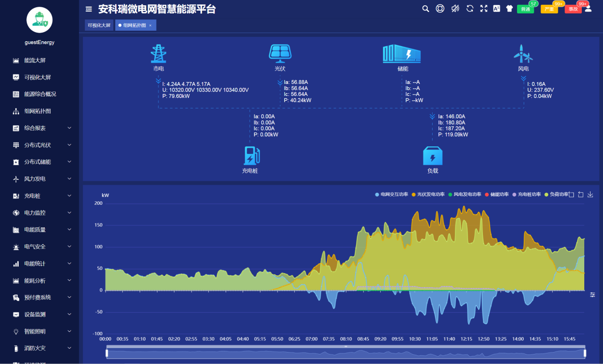
Task: Click the fullscreen icon in the header
Action: point(483,8)
